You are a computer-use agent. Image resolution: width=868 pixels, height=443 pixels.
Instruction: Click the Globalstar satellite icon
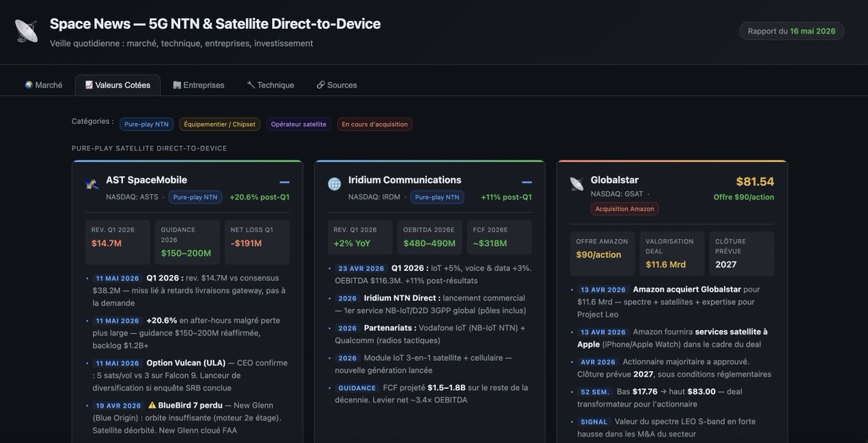576,184
